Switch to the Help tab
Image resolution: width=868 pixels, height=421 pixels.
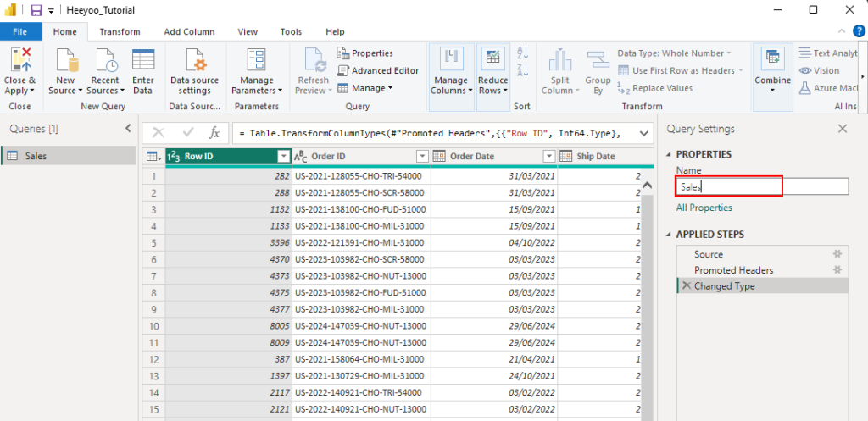pos(335,31)
